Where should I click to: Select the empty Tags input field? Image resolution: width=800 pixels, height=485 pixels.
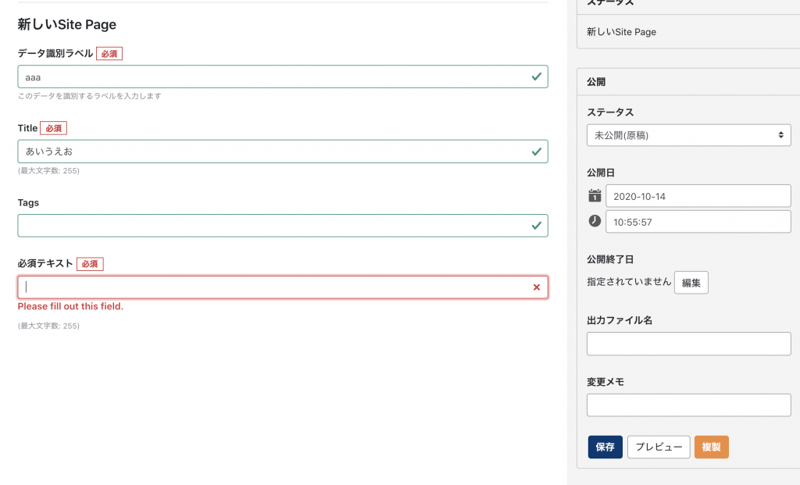[270, 226]
